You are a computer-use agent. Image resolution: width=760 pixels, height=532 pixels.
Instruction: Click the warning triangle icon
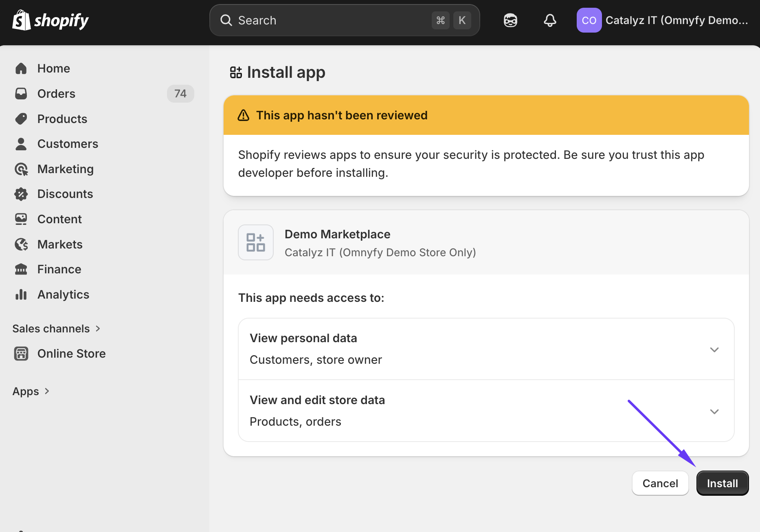244,115
